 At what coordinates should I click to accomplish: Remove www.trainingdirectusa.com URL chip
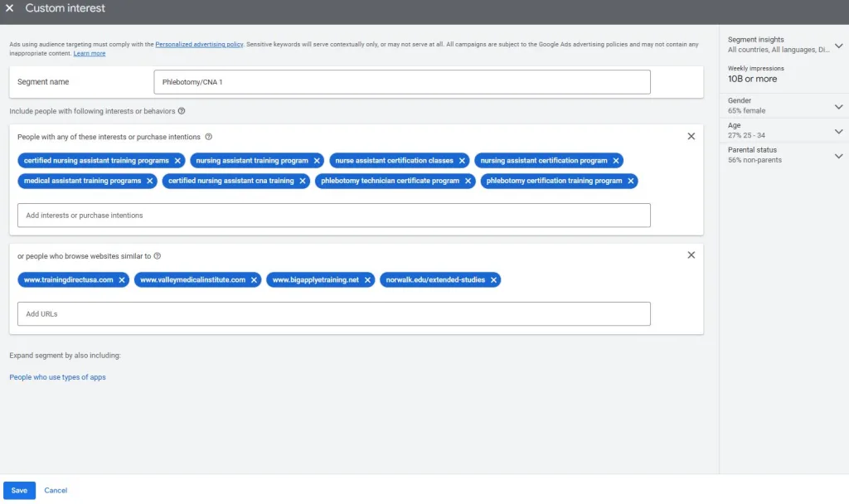122,280
